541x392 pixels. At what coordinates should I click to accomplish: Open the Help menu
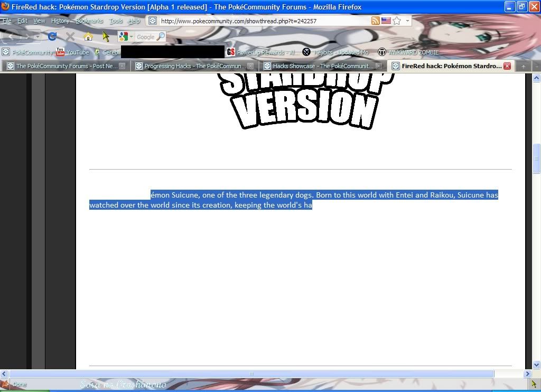[134, 21]
